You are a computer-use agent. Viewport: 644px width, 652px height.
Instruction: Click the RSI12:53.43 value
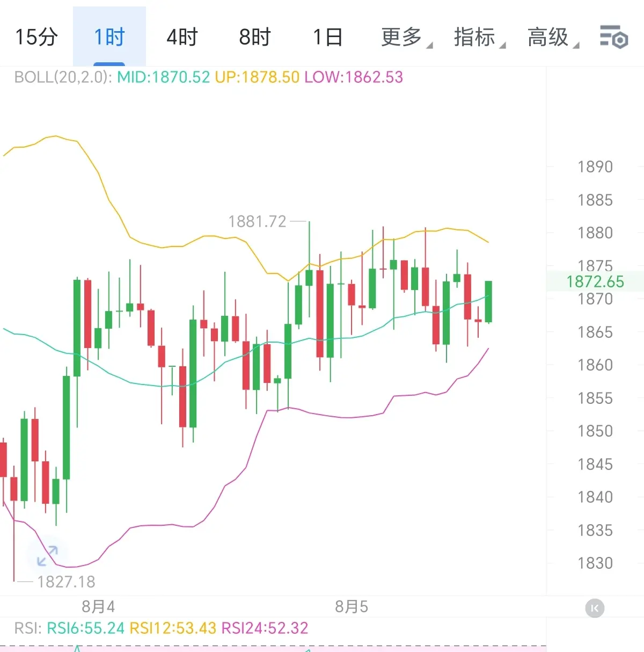(173, 628)
